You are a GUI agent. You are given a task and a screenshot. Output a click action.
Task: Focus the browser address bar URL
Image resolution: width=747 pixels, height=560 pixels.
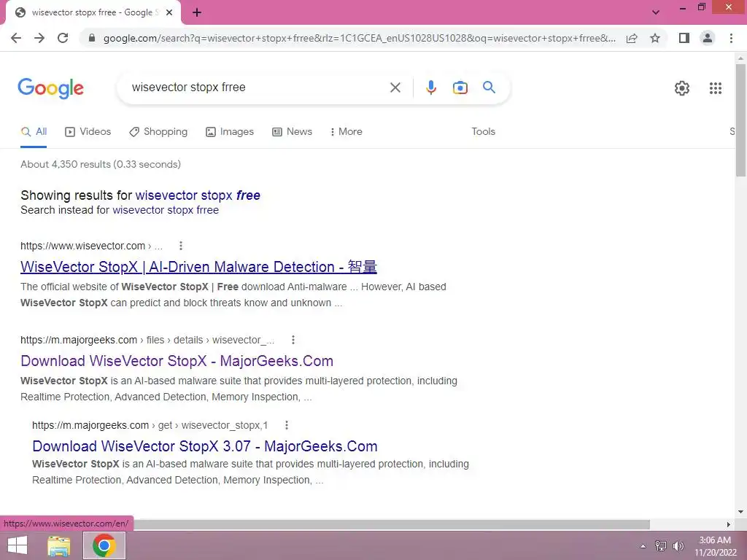[359, 38]
